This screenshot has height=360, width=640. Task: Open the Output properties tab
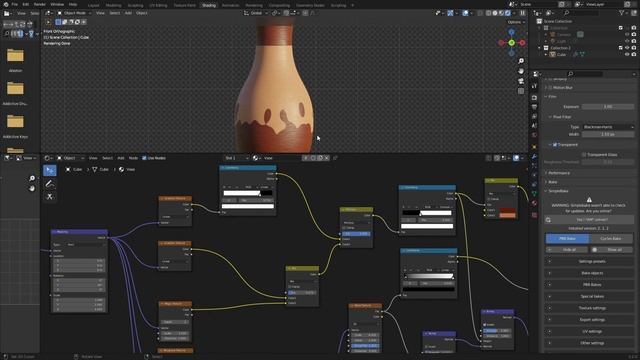point(534,107)
